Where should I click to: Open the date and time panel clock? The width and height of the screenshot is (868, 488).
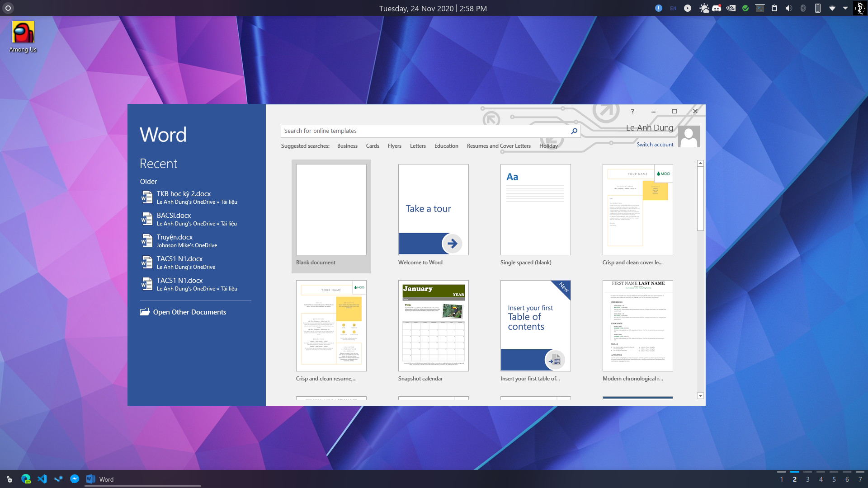(433, 9)
